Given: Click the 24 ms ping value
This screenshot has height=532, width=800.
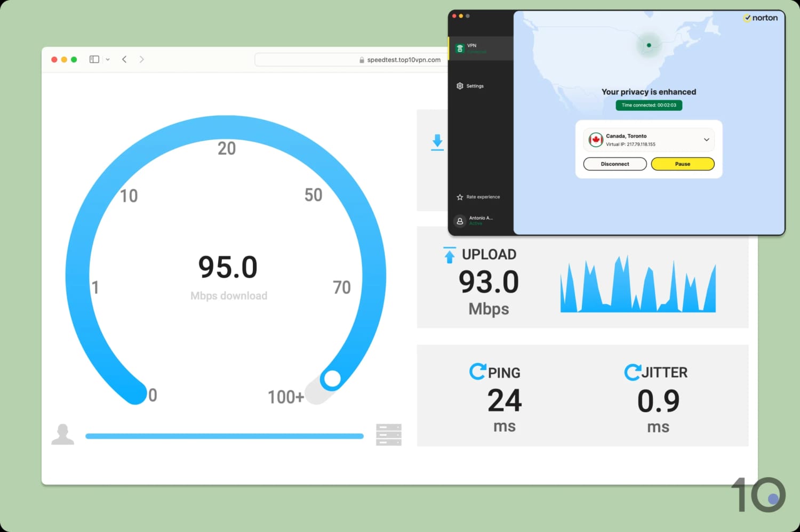Looking at the screenshot, I should (505, 400).
